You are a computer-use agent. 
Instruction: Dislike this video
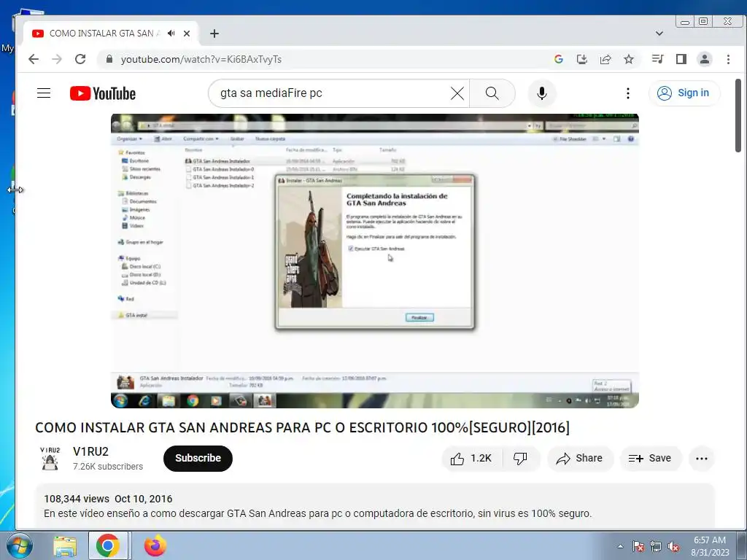(x=520, y=458)
